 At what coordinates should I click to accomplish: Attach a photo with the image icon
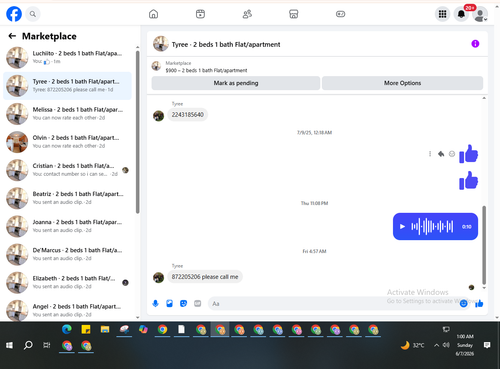pyautogui.click(x=169, y=303)
